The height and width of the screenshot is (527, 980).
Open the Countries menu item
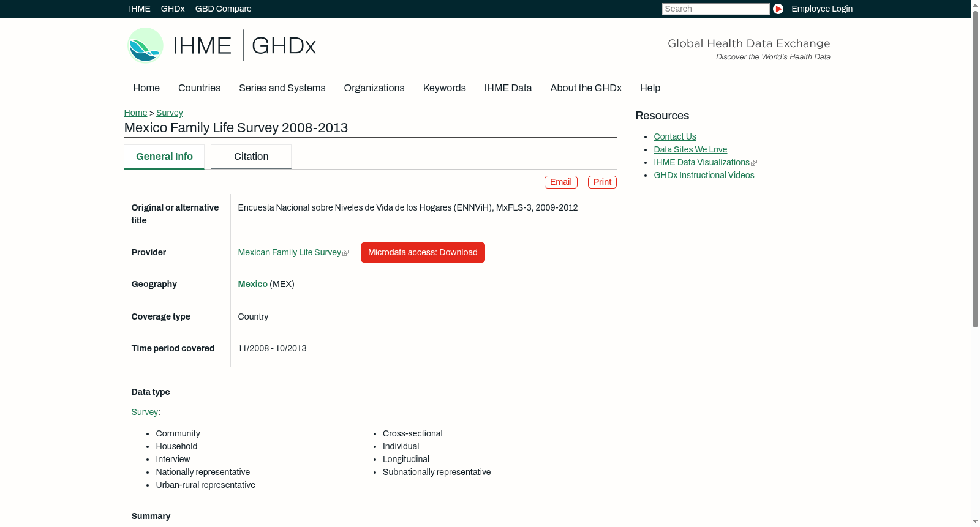tap(199, 88)
